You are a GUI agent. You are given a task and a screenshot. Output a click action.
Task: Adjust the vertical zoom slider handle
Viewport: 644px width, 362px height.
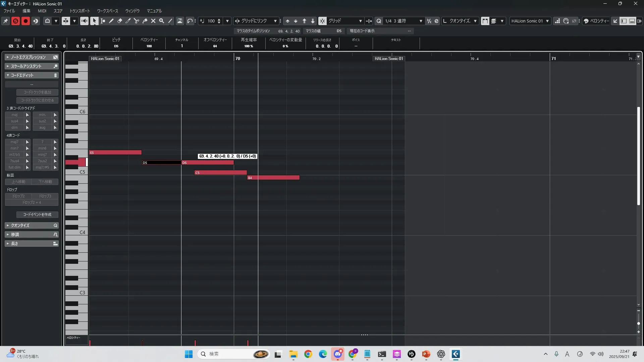click(x=639, y=323)
